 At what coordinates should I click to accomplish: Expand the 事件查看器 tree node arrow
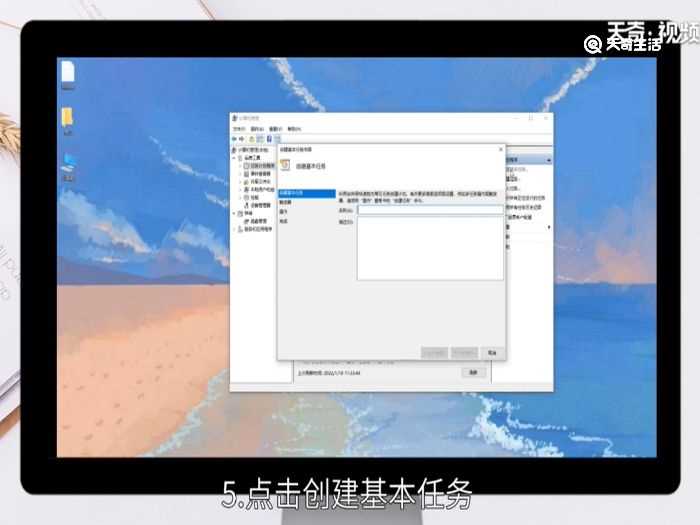click(x=240, y=174)
